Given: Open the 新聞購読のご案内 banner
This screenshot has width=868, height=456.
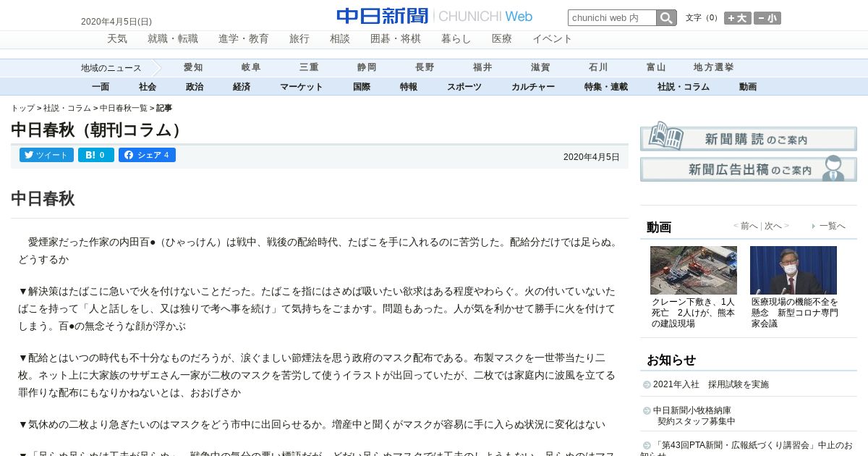Looking at the screenshot, I should [x=748, y=136].
